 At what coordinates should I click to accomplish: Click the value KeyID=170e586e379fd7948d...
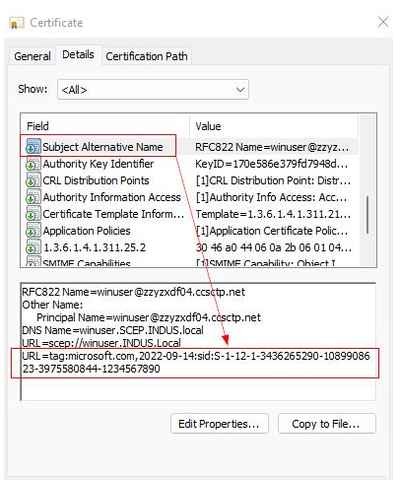tap(272, 164)
